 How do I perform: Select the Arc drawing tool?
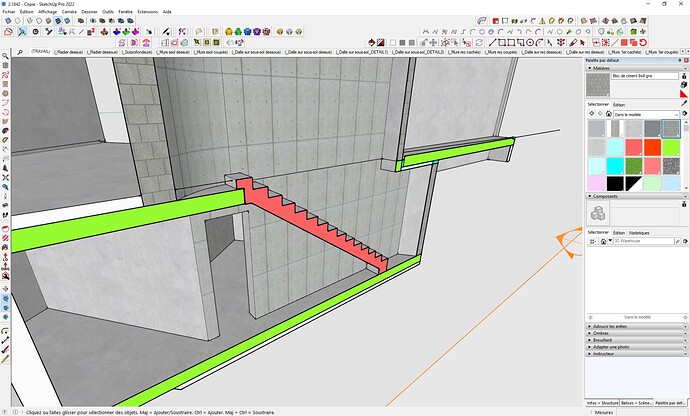click(540, 43)
